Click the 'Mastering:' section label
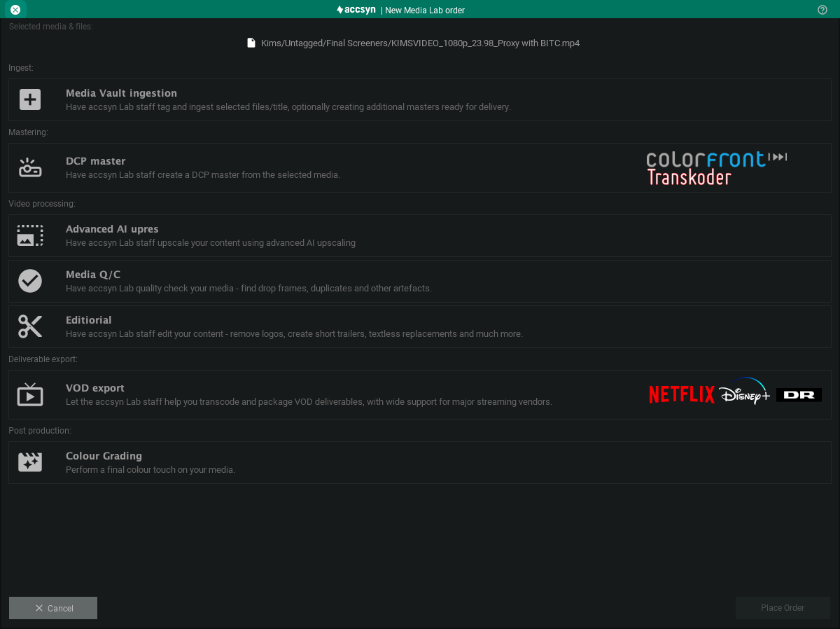 pos(28,132)
